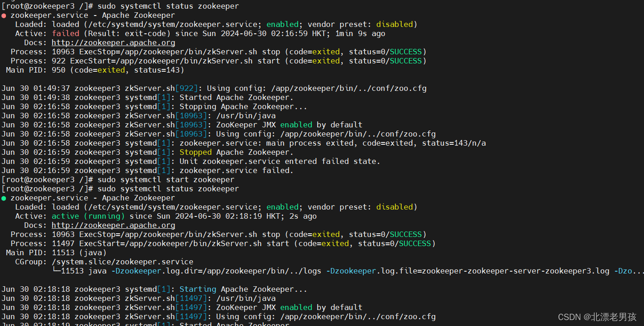Click the 'active (running)' status text
The image size is (644, 326).
pos(88,216)
